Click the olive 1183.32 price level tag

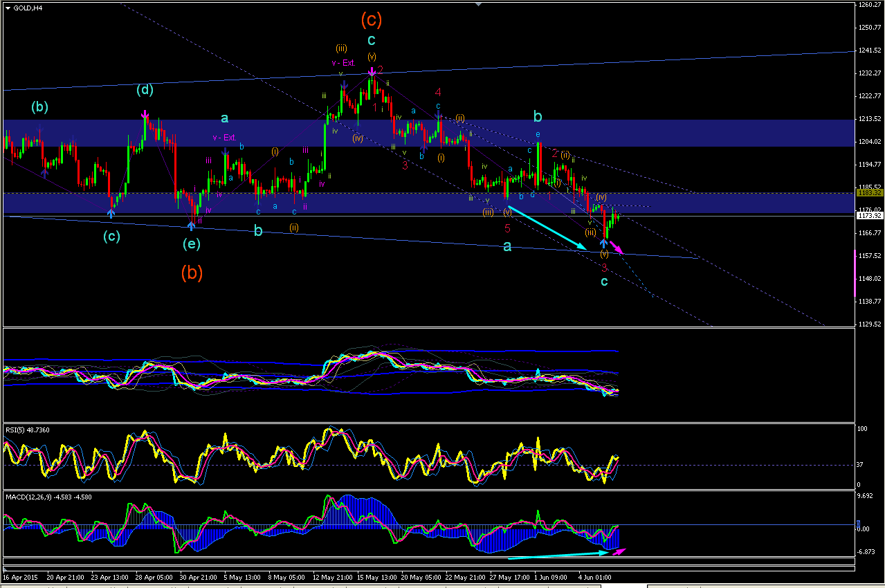click(869, 193)
